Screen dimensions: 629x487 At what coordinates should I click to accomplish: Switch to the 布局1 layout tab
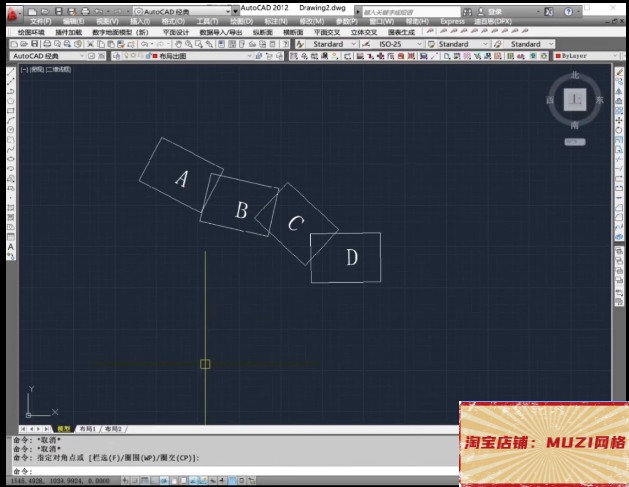87,429
